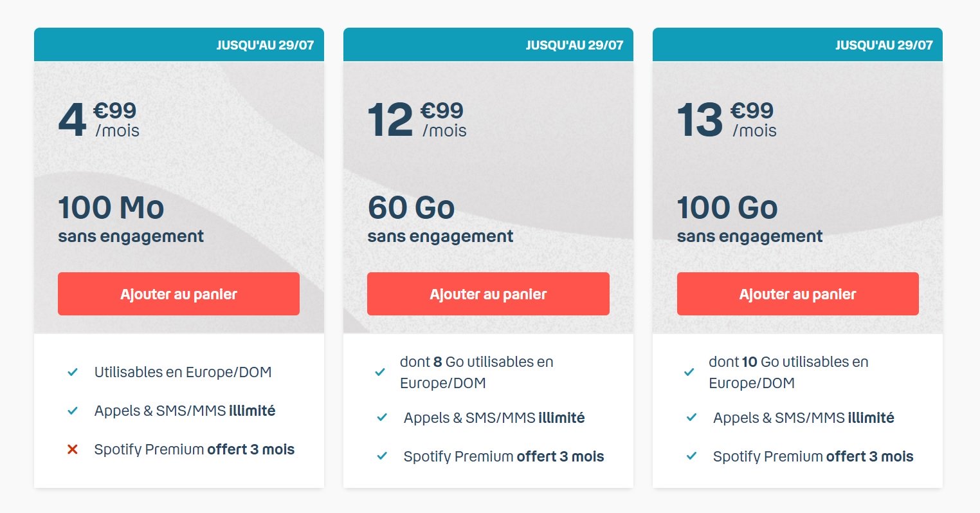Select the 13€99 per month price

point(727,120)
